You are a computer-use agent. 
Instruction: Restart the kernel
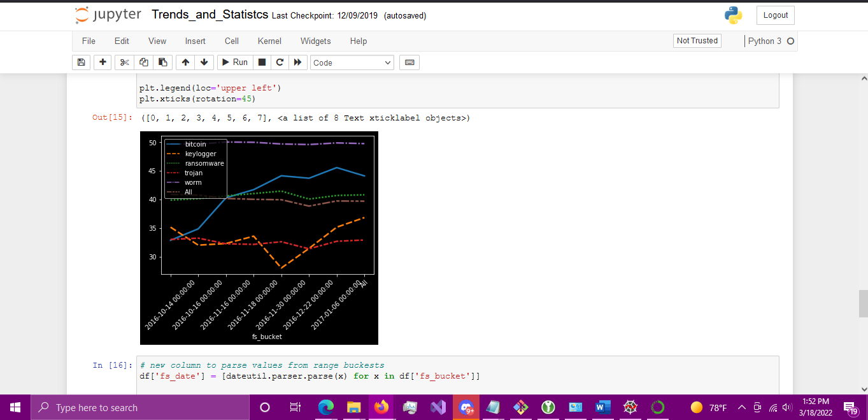point(279,62)
